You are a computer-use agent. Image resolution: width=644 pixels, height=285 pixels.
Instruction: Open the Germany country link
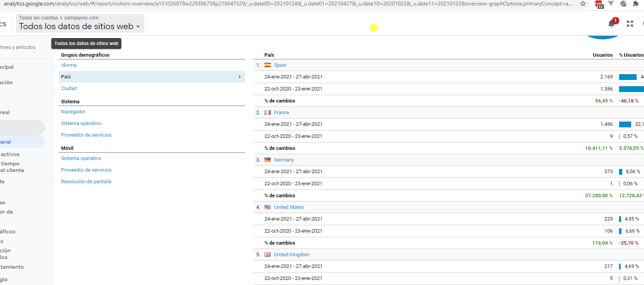(x=284, y=160)
